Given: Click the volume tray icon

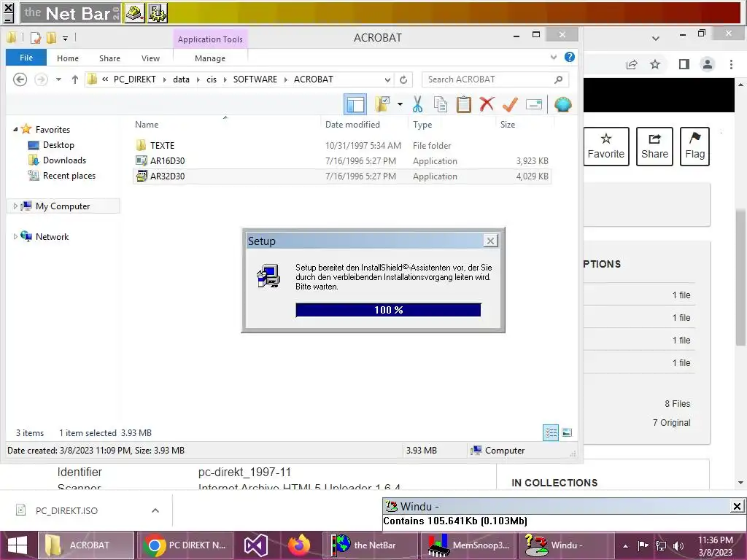Looking at the screenshot, I should click(678, 545).
